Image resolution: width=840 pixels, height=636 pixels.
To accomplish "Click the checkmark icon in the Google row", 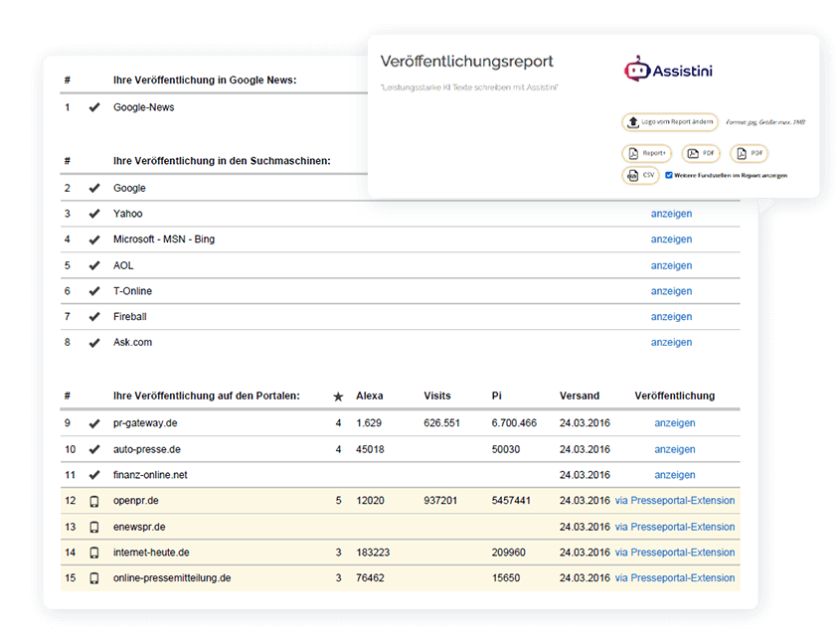I will 94,189.
